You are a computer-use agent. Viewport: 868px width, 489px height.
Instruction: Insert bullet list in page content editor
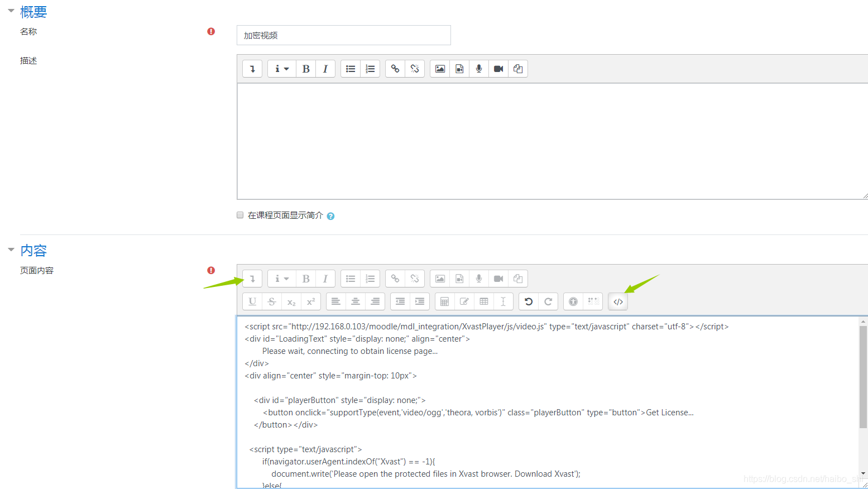coord(351,279)
